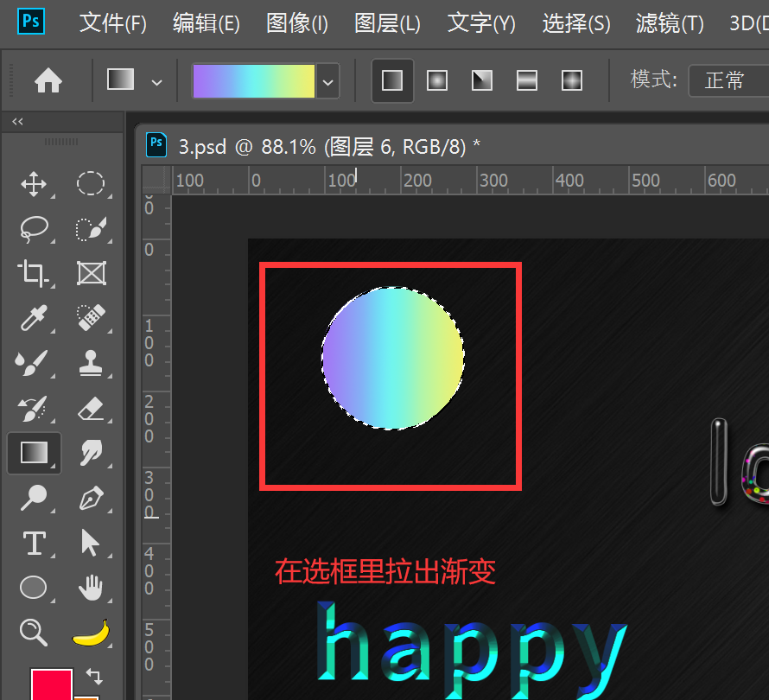This screenshot has width=769, height=700.
Task: Open the blend mode dropdown 正常
Action: pos(728,80)
